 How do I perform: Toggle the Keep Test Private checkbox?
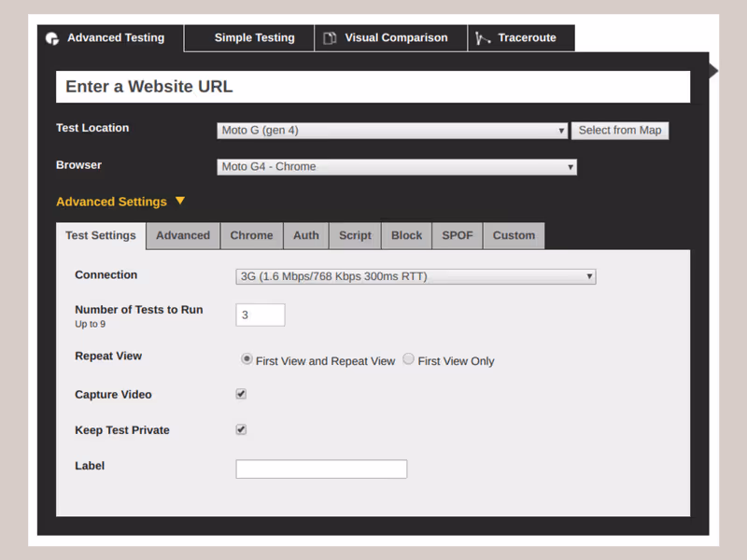tap(241, 429)
